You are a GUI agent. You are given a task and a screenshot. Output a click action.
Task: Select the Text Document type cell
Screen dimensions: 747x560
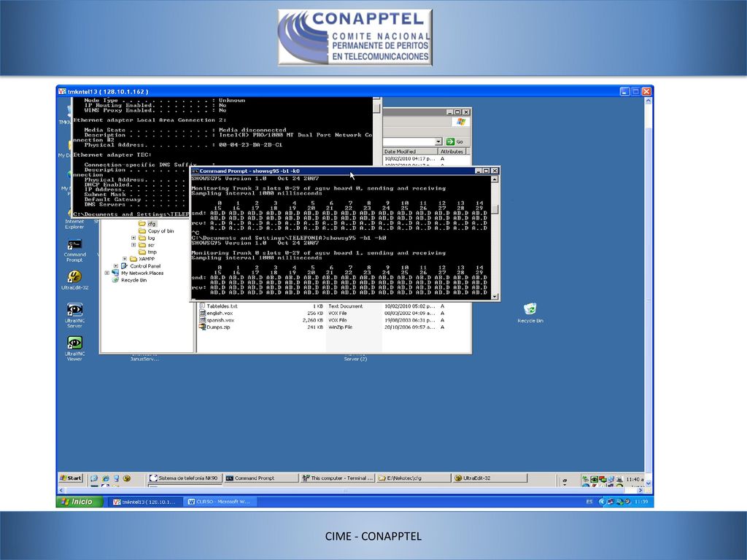[345, 306]
